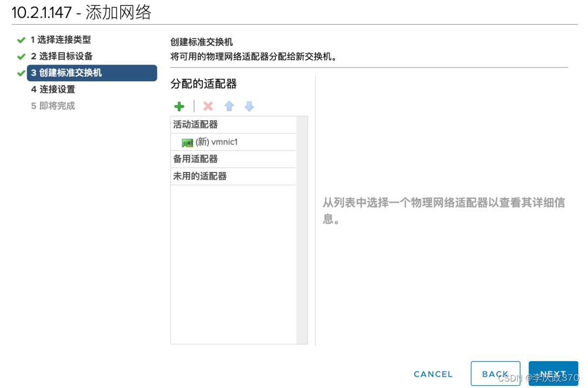The width and height of the screenshot is (588, 388).
Task: Select the 未用的适配器 group header
Action: 200,176
